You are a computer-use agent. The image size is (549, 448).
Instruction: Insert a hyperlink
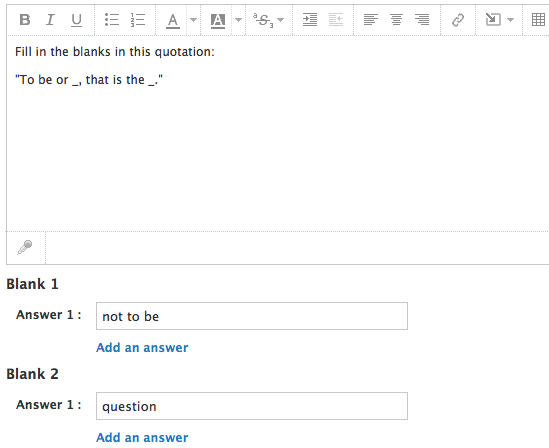(458, 20)
